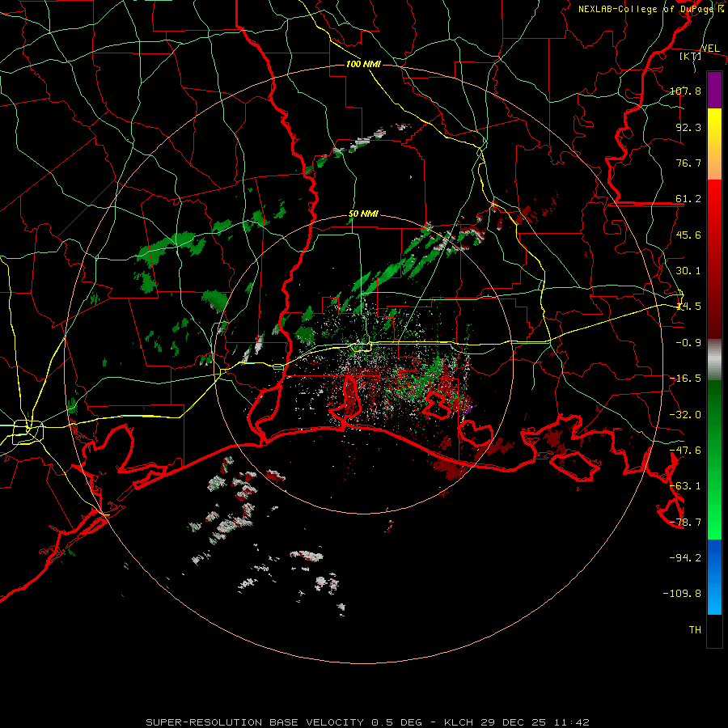
Task: Select the -109.8 legend value
Action: coord(683,594)
